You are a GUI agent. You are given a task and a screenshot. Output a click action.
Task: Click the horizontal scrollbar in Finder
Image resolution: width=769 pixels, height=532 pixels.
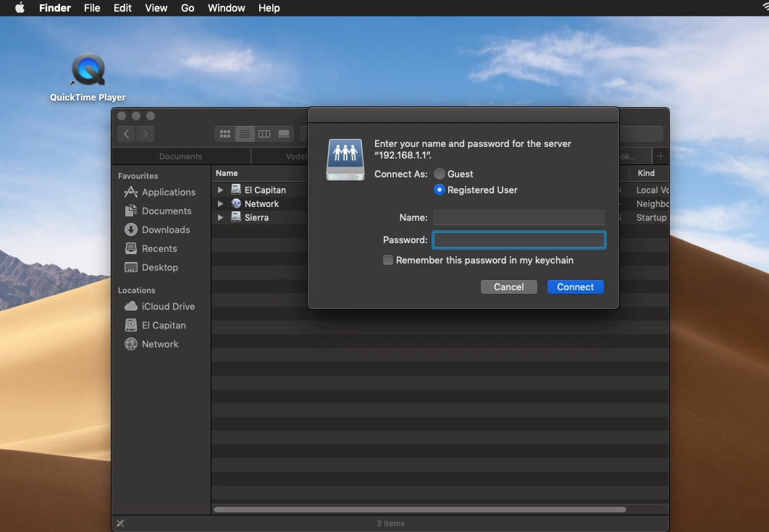[420, 510]
